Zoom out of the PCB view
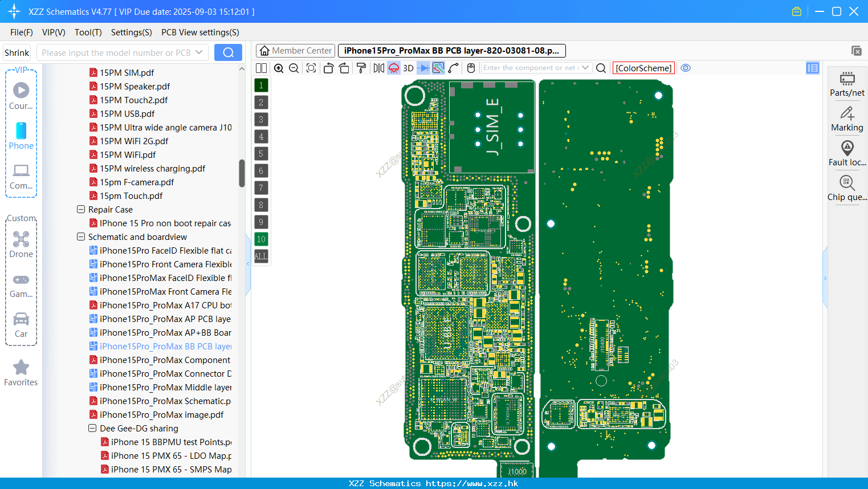This screenshot has height=489, width=868. tap(294, 68)
